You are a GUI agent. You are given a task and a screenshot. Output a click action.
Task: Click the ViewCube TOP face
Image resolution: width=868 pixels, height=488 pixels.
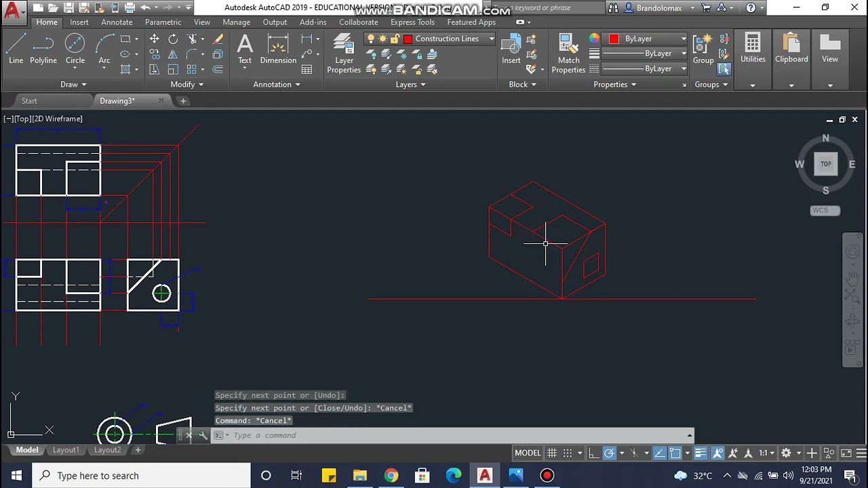[825, 164]
